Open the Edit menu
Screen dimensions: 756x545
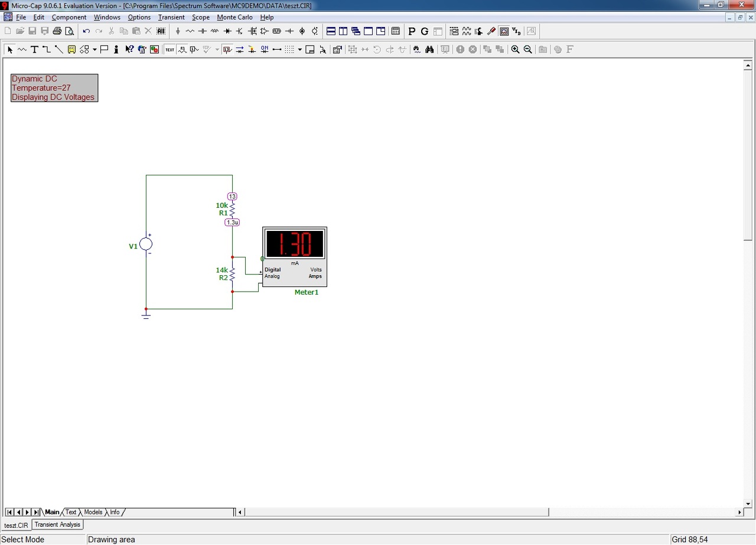click(39, 17)
